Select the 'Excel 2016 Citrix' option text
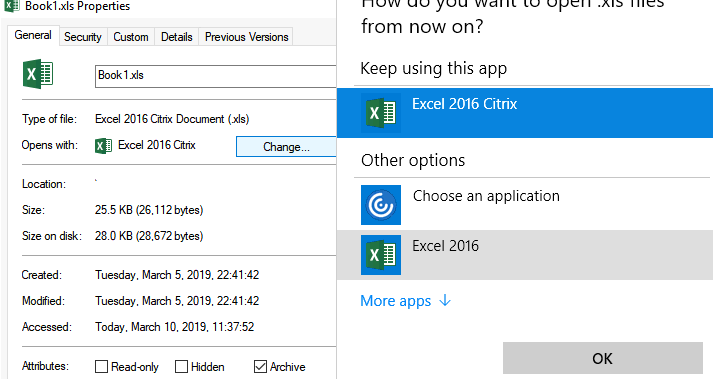The height and width of the screenshot is (386, 713). 465,104
